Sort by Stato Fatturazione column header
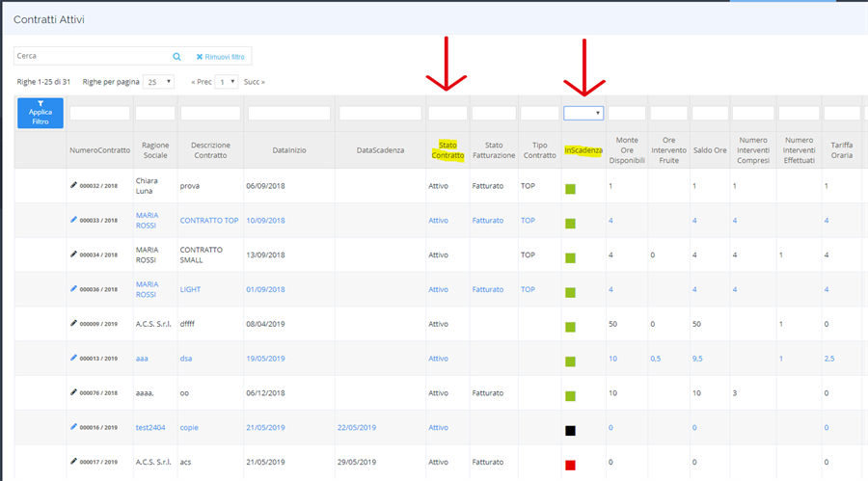Image resolution: width=868 pixels, height=481 pixels. (x=494, y=150)
